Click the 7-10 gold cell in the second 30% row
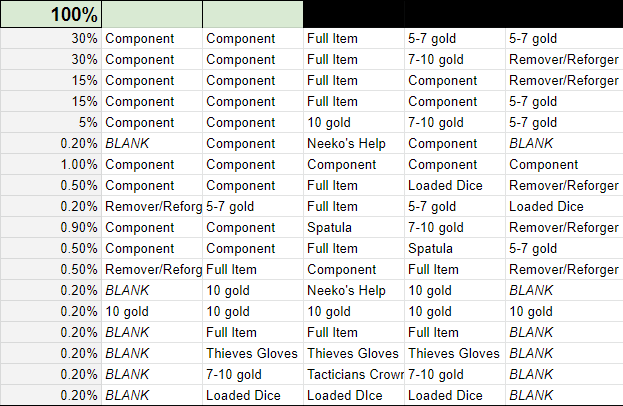Screen dimensions: 623x406 tap(455, 60)
